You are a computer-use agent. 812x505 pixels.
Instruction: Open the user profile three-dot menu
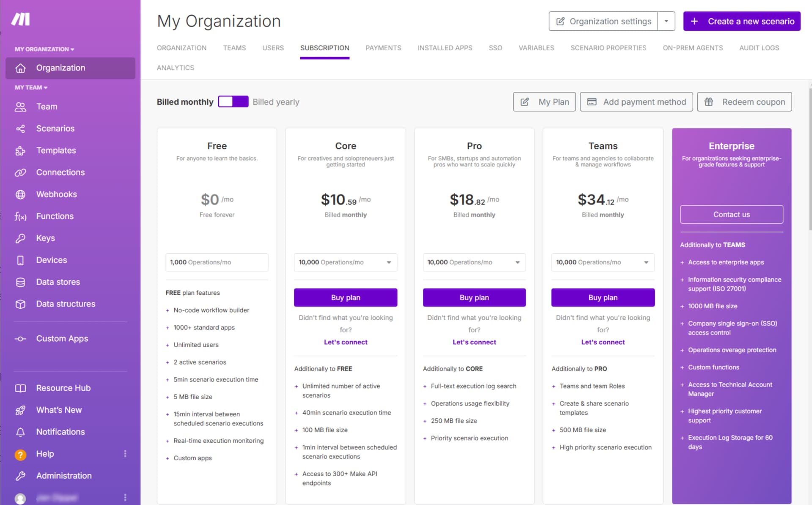click(125, 497)
